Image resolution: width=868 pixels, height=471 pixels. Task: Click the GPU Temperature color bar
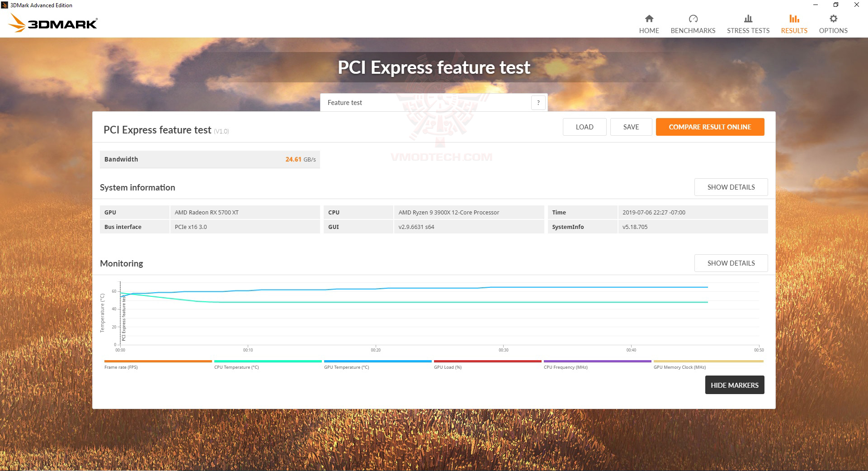coord(377,362)
